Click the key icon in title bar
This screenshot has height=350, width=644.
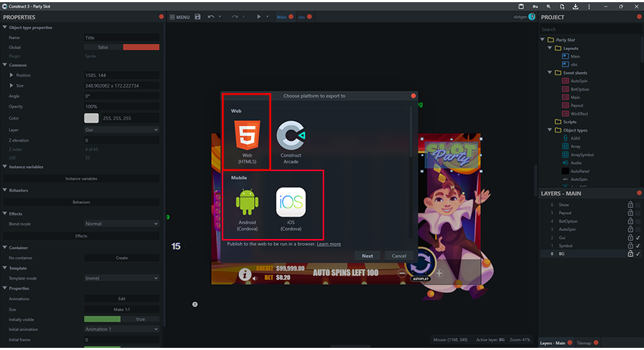535,6
